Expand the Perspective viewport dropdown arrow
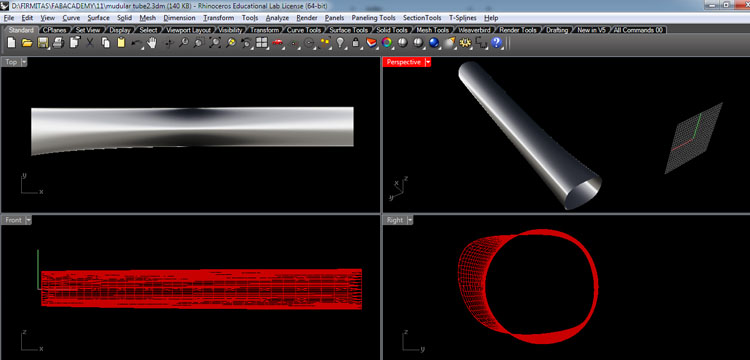The image size is (750, 360). (428, 62)
